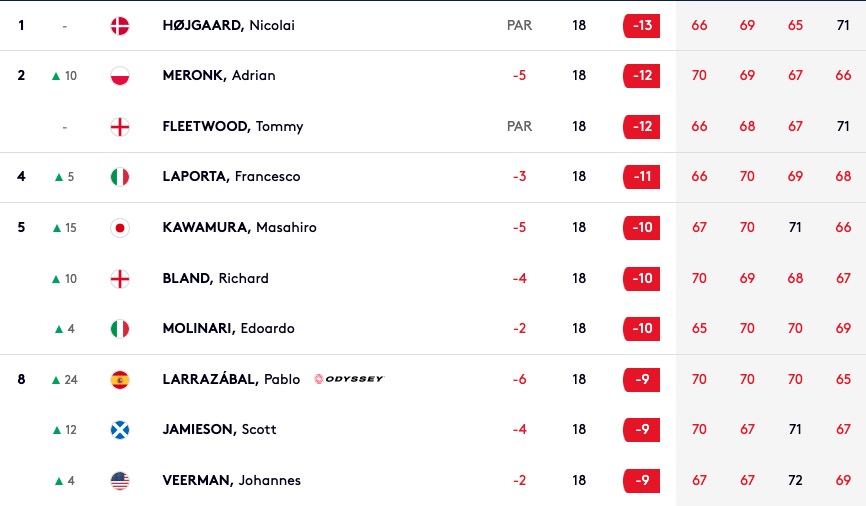Open Adrian Meronk's player name
Viewport: 866px width, 506px height.
pyautogui.click(x=219, y=75)
